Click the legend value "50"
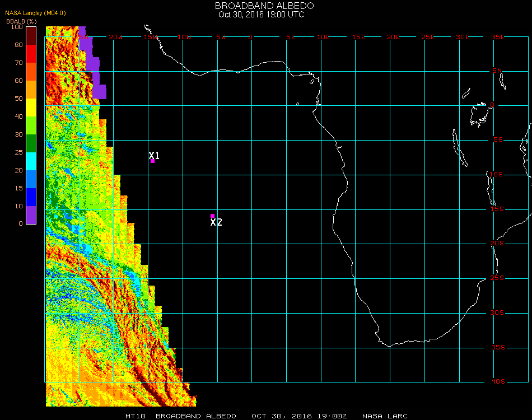This screenshot has height=420, width=532. (x=19, y=99)
